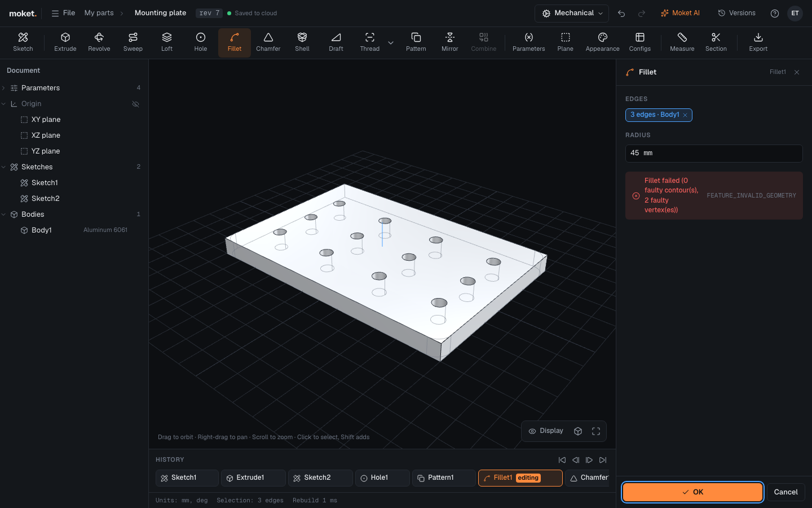Screen dimensions: 812x508
Task: Expand the Parameters tree node
Action: click(x=4, y=88)
